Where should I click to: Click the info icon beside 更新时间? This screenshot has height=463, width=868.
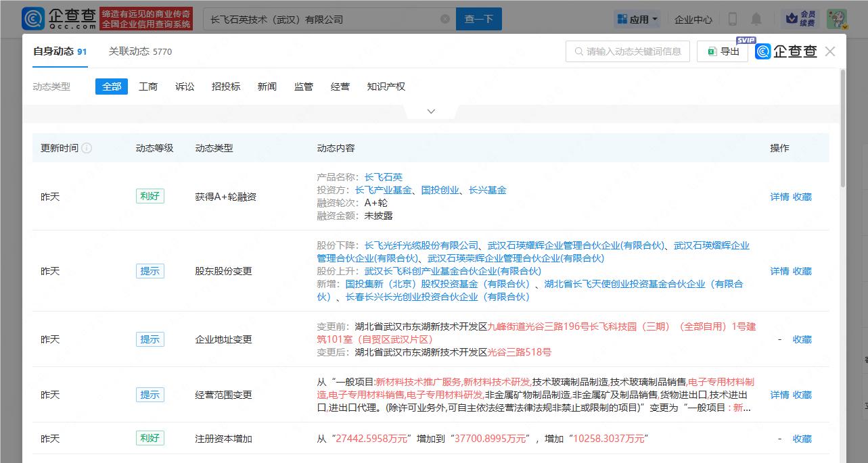point(87,148)
